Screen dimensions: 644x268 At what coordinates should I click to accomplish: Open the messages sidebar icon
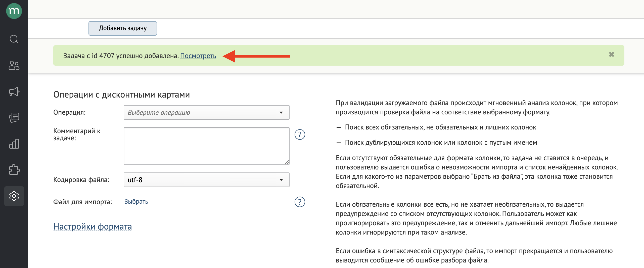click(14, 117)
